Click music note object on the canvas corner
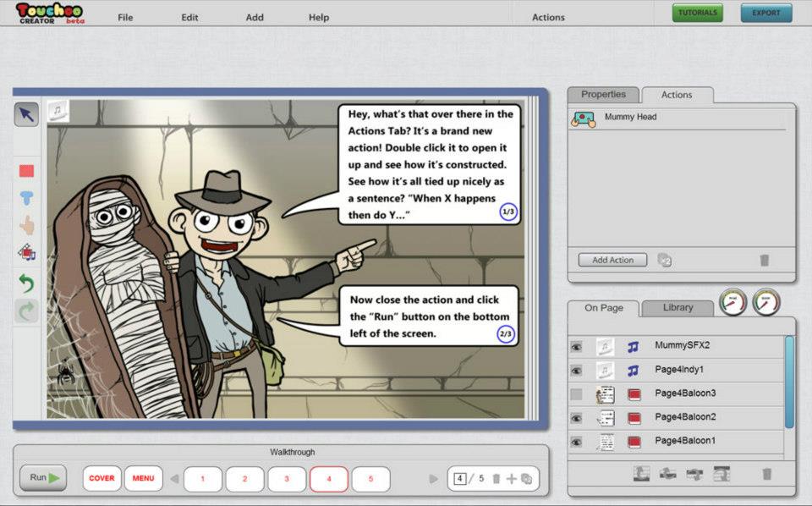 [x=58, y=110]
